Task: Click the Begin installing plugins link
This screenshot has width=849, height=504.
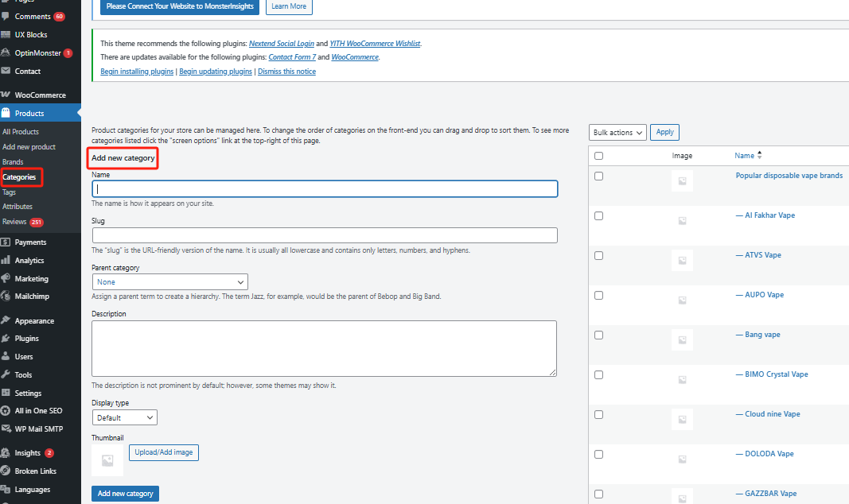Action: click(137, 72)
